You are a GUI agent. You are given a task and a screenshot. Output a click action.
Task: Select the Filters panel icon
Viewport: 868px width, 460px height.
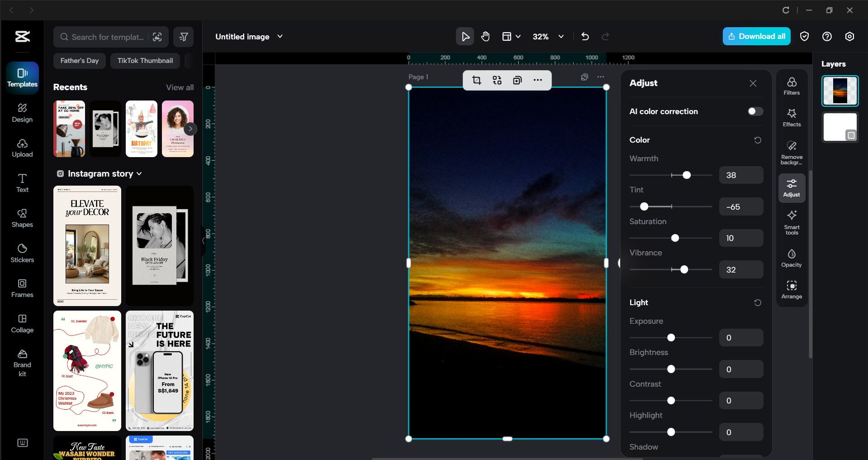(791, 86)
